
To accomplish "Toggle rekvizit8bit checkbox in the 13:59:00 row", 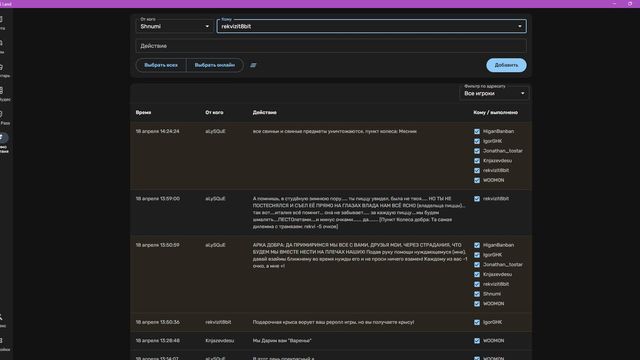I will [x=477, y=199].
